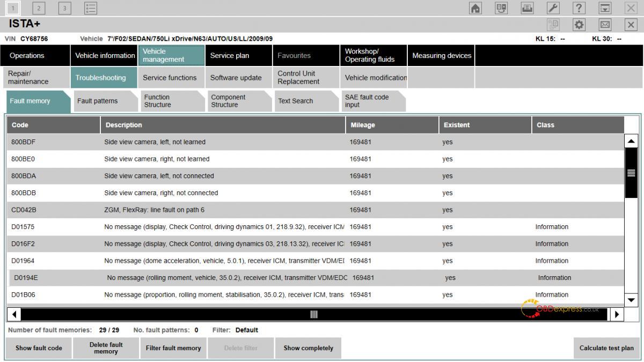Open the Operations menu
This screenshot has width=644, height=362.
pyautogui.click(x=35, y=56)
